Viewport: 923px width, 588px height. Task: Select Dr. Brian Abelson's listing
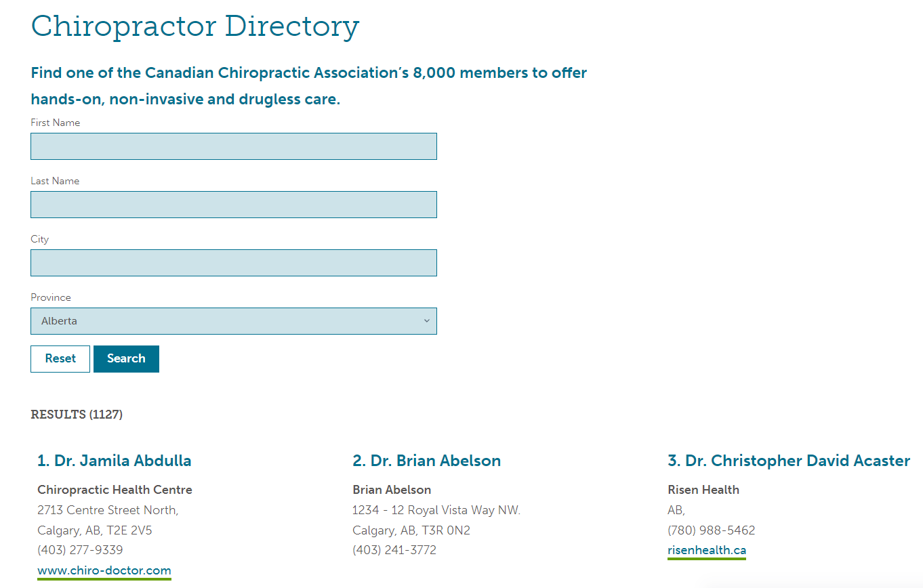pyautogui.click(x=426, y=460)
